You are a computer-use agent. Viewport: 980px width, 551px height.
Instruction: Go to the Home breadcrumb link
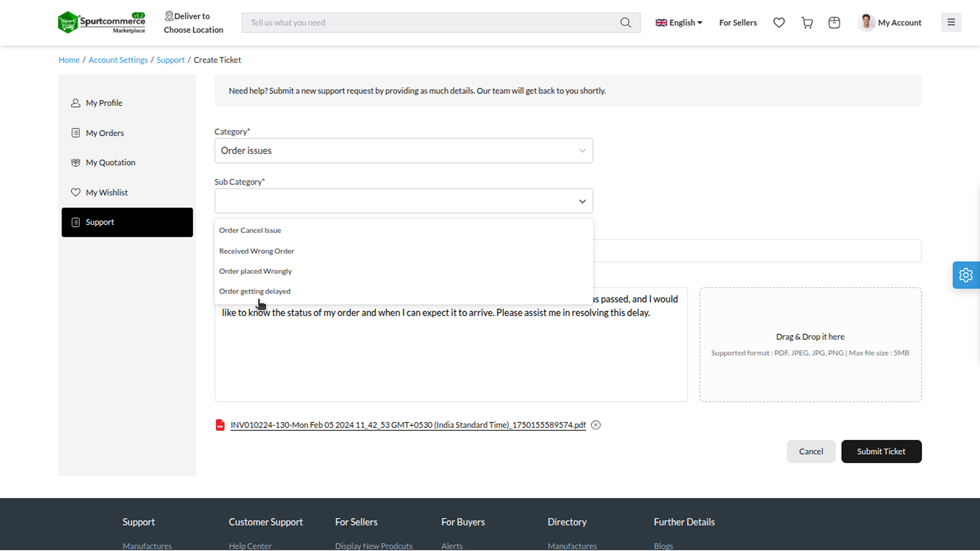69,60
